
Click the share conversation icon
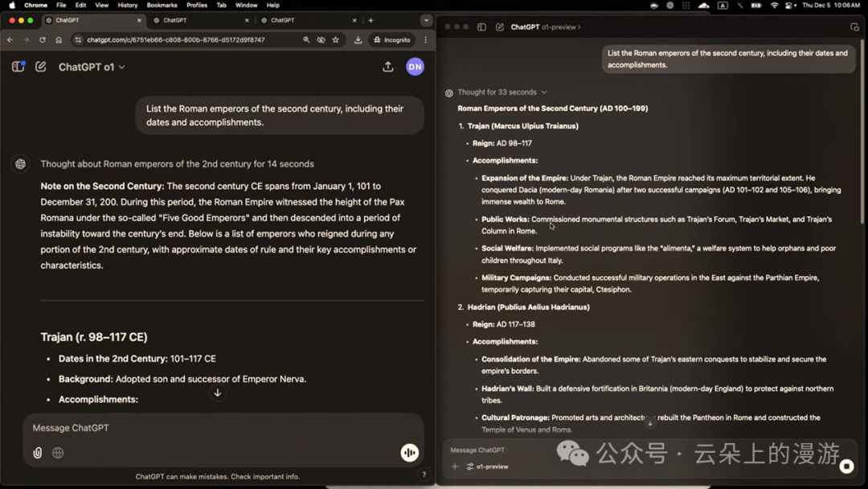pos(388,67)
